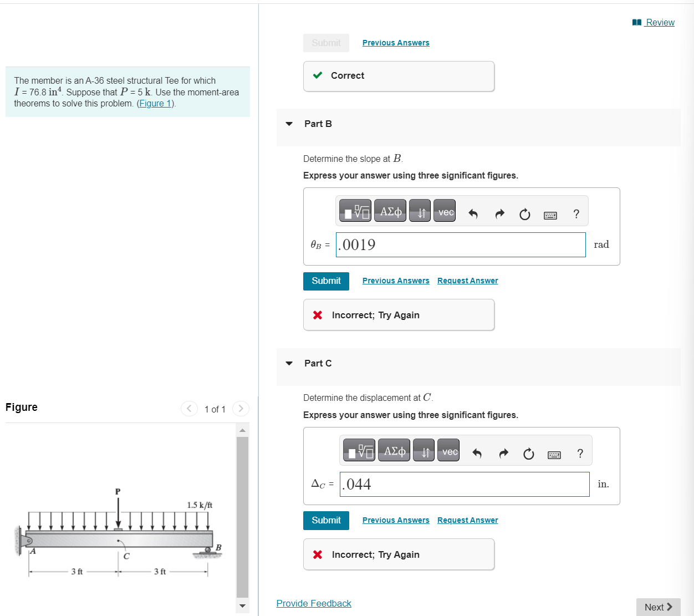
Task: Collapse the Part C section
Action: point(289,363)
